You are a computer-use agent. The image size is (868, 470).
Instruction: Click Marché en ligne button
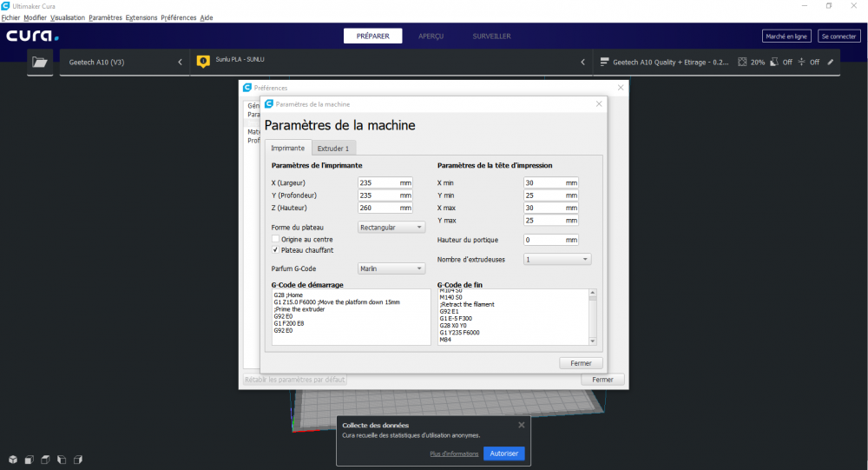(x=786, y=36)
